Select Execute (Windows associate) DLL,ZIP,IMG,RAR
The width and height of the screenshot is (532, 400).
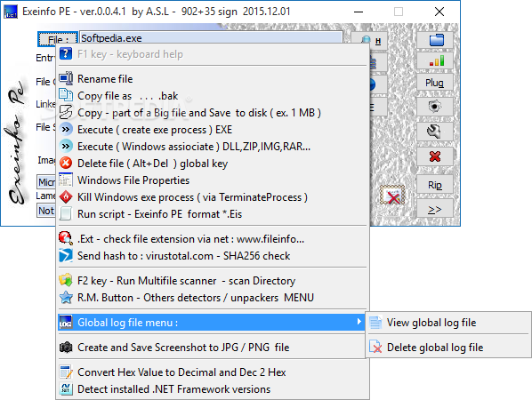click(x=213, y=147)
